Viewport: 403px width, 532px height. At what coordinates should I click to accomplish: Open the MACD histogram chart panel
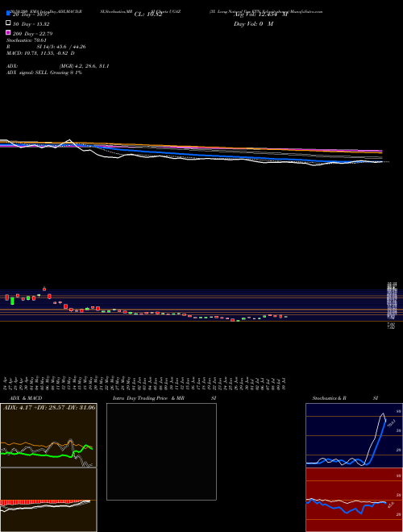pos(48,500)
